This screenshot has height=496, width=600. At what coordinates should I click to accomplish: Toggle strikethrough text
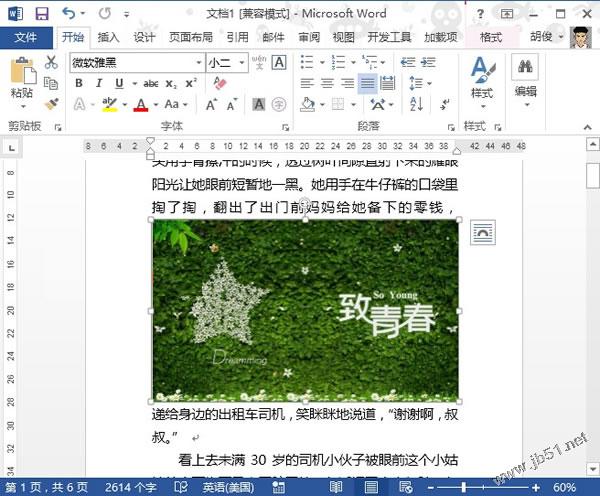point(151,83)
